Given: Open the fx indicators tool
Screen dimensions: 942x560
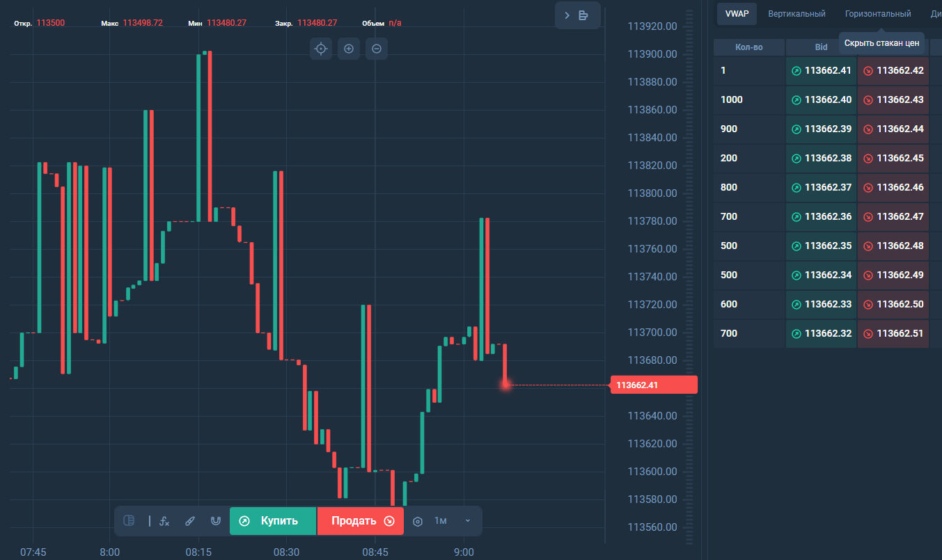Looking at the screenshot, I should pyautogui.click(x=164, y=520).
